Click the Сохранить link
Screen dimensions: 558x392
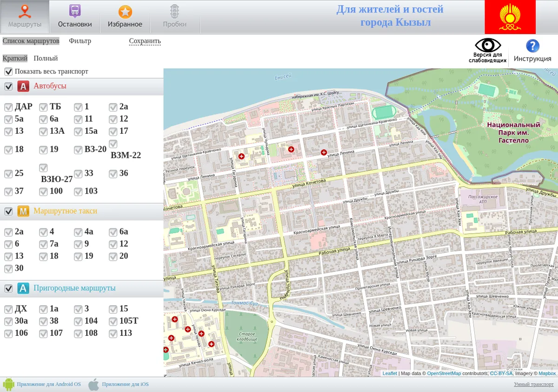(145, 41)
